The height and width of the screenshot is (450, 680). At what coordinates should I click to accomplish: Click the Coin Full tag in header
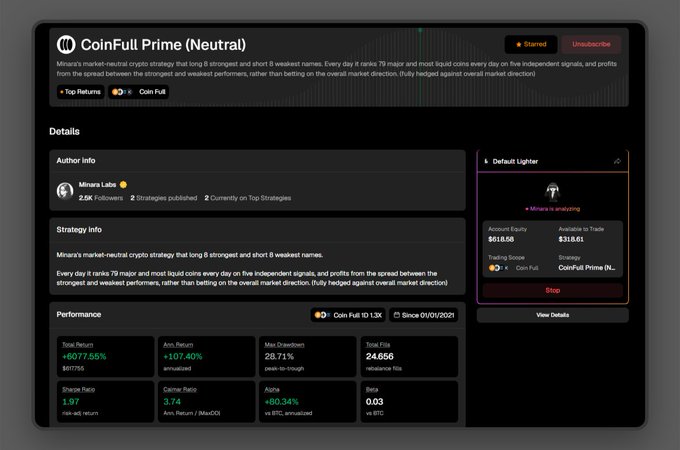[x=138, y=92]
